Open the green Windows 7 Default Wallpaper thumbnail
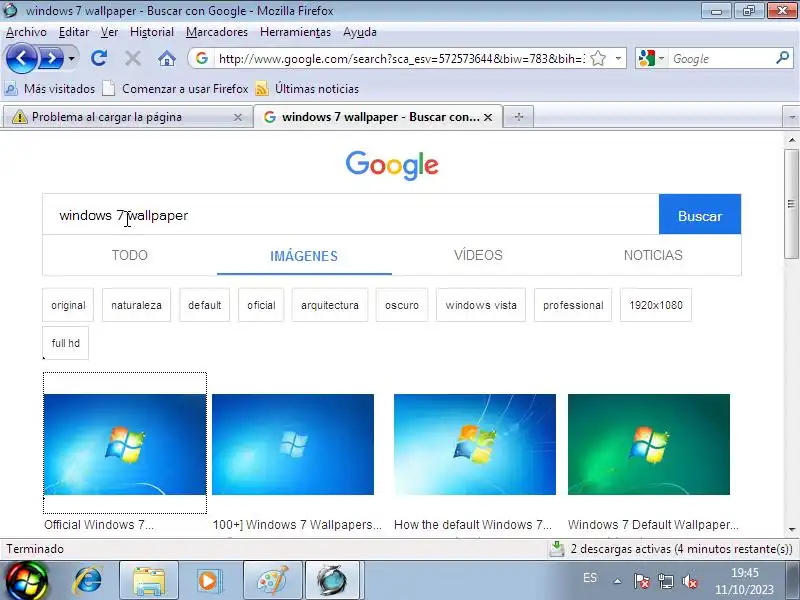Screen dimensions: 800x600 tap(648, 444)
